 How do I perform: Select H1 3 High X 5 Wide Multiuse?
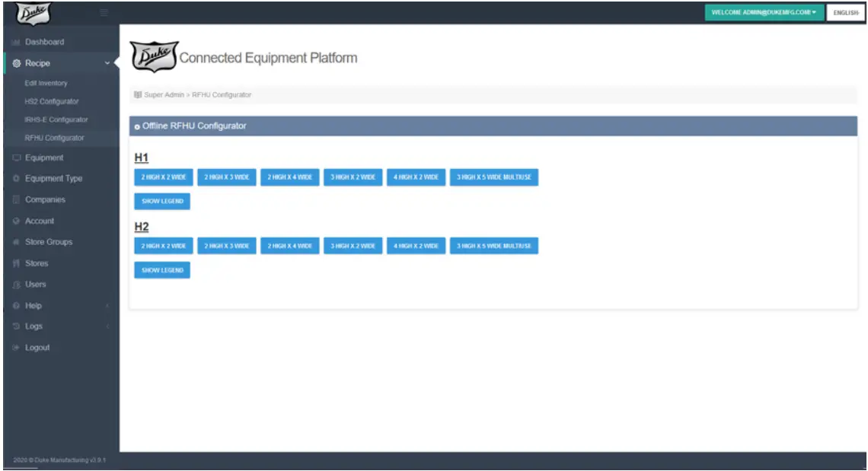click(x=494, y=177)
